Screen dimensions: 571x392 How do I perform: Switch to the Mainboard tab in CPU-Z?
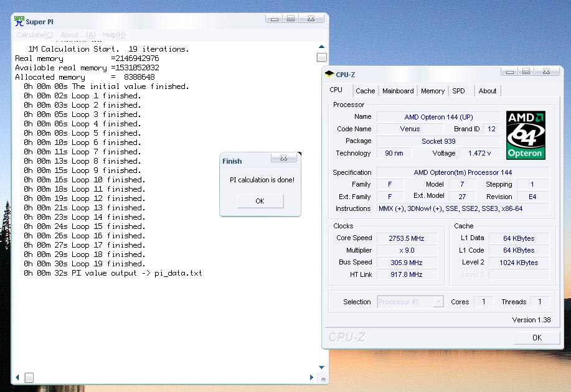(x=398, y=91)
